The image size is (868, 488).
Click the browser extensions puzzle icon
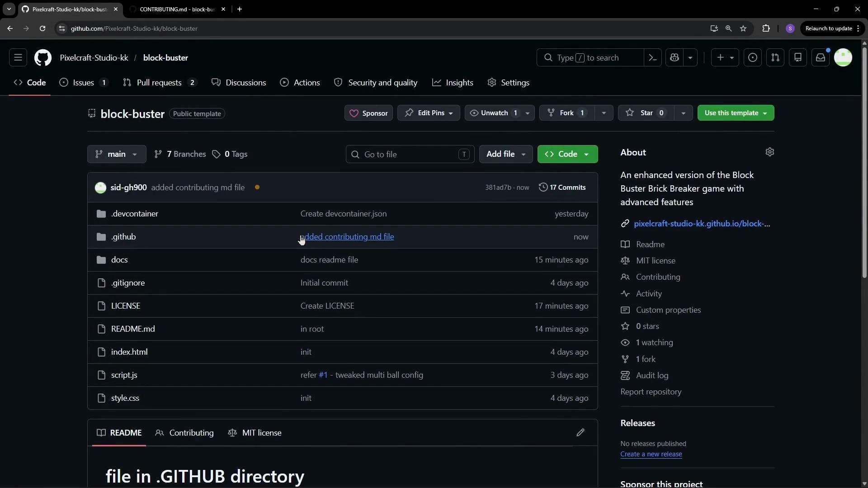[766, 28]
